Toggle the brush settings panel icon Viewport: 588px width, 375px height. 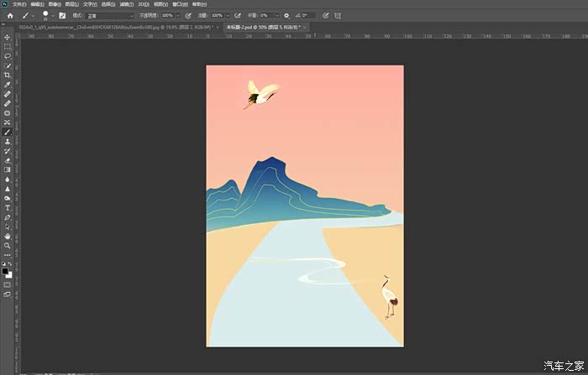tap(62, 15)
